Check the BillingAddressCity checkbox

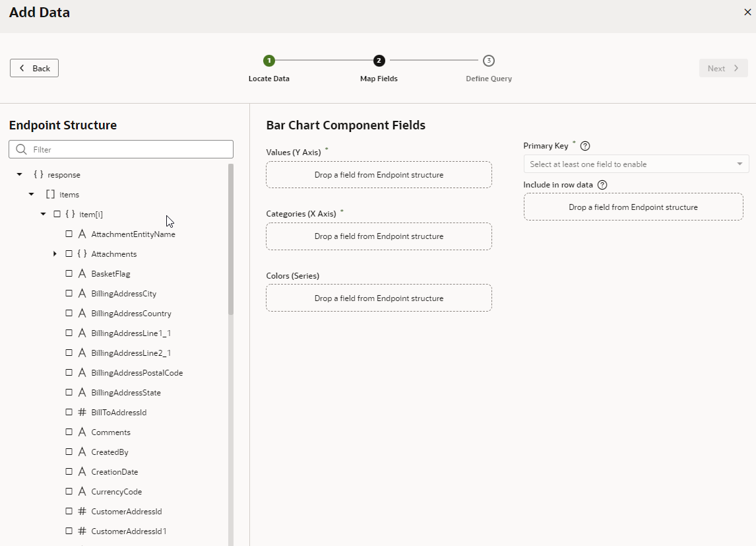pos(69,293)
